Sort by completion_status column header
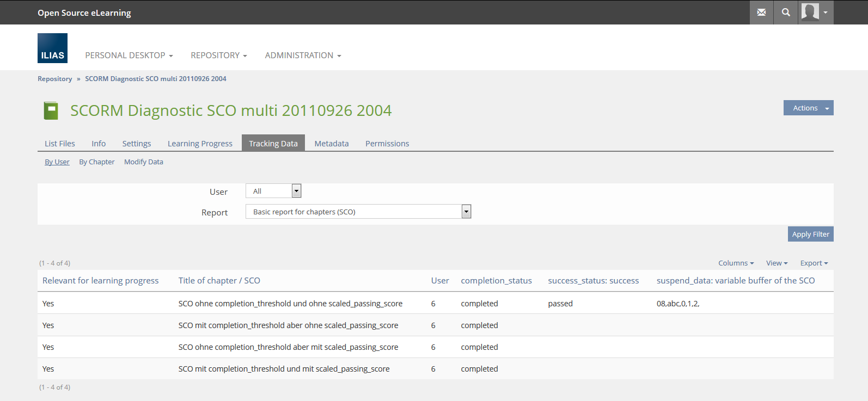This screenshot has width=868, height=401. (x=496, y=281)
